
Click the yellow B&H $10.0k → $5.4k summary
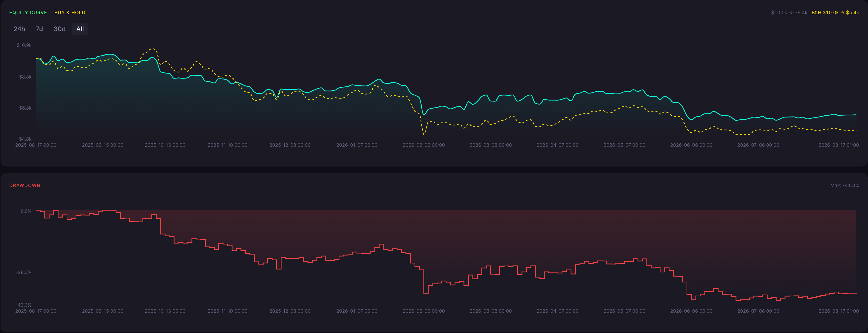835,12
